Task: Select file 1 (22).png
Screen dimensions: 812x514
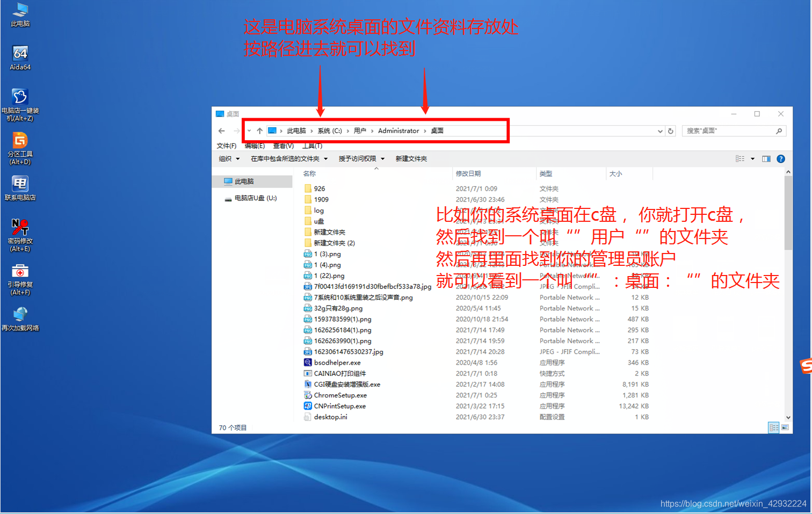Action: click(329, 276)
